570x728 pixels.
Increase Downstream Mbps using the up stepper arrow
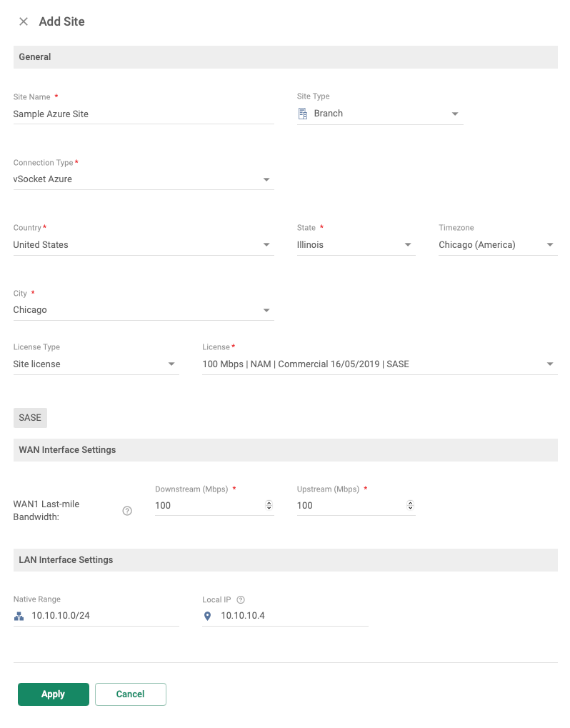(x=269, y=502)
